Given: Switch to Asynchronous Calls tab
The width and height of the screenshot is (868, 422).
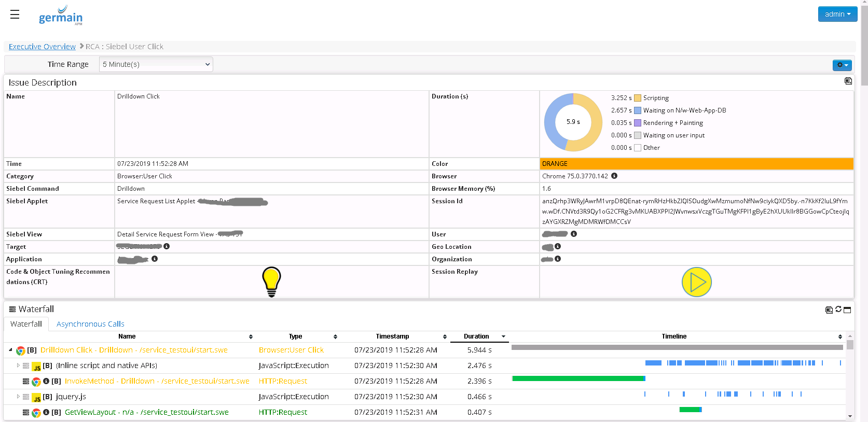Looking at the screenshot, I should click(90, 324).
